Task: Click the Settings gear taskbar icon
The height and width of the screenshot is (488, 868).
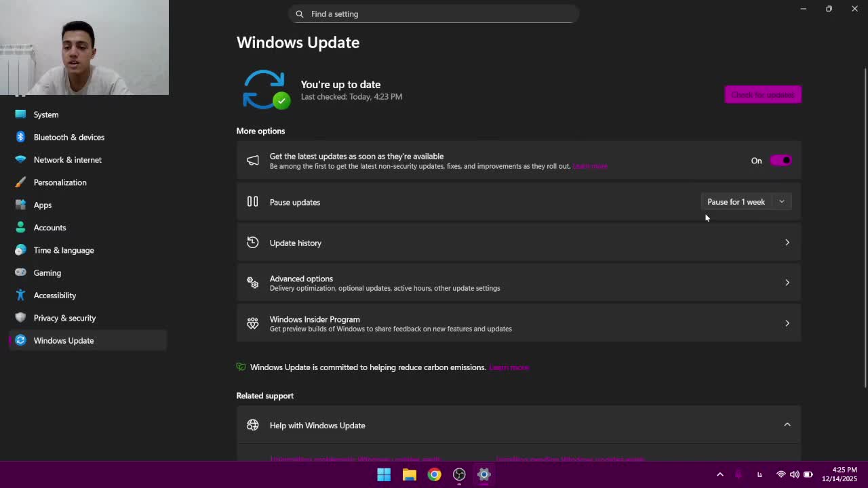Action: (x=484, y=474)
